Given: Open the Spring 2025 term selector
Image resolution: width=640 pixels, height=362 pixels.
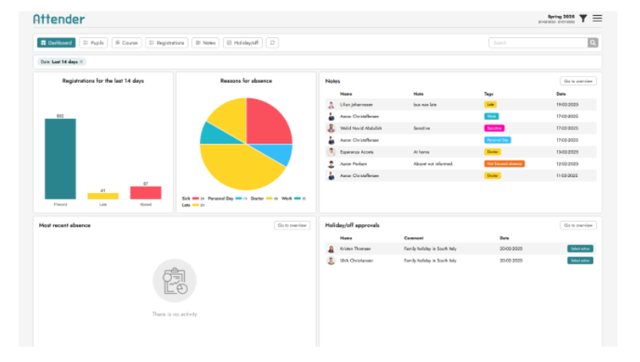Looking at the screenshot, I should tap(556, 19).
